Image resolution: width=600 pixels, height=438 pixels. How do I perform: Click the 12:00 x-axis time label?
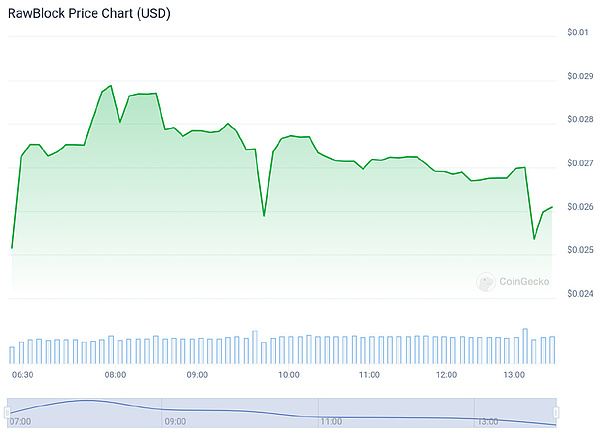coord(446,374)
